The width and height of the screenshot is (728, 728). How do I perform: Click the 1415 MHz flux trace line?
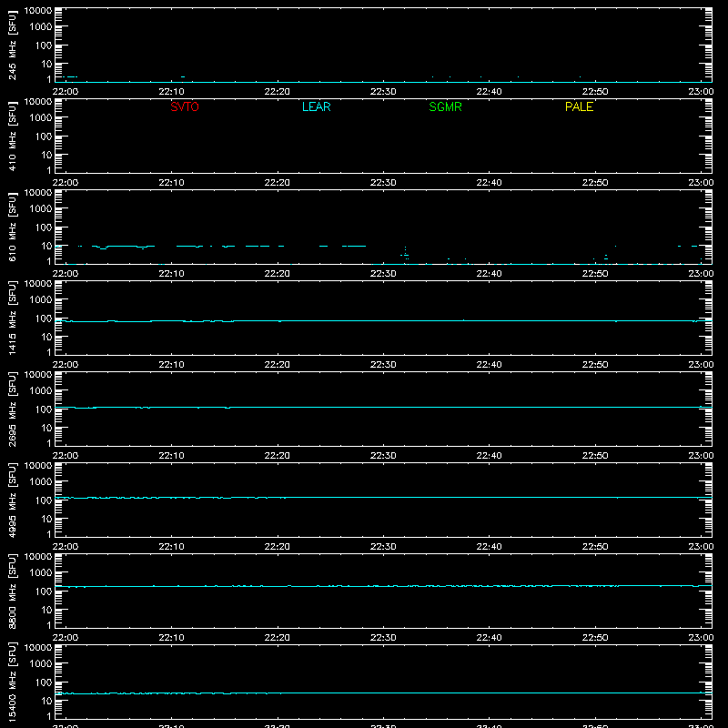[x=383, y=321]
